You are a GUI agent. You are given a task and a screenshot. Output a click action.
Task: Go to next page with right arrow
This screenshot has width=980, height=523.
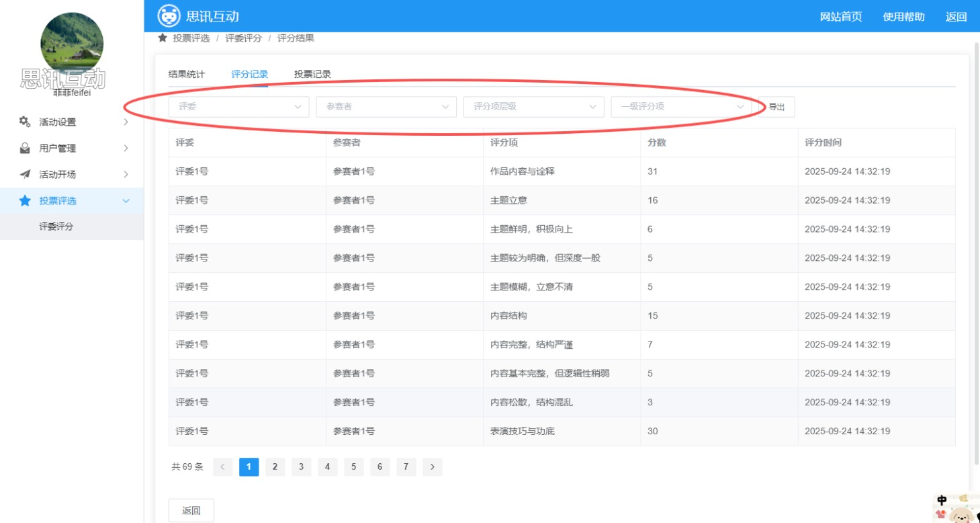click(x=432, y=467)
